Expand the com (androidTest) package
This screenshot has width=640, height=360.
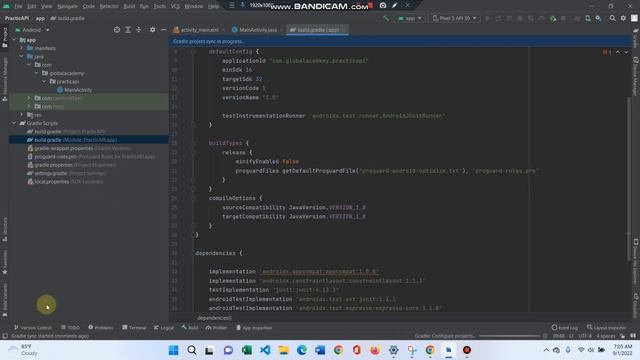(x=29, y=98)
